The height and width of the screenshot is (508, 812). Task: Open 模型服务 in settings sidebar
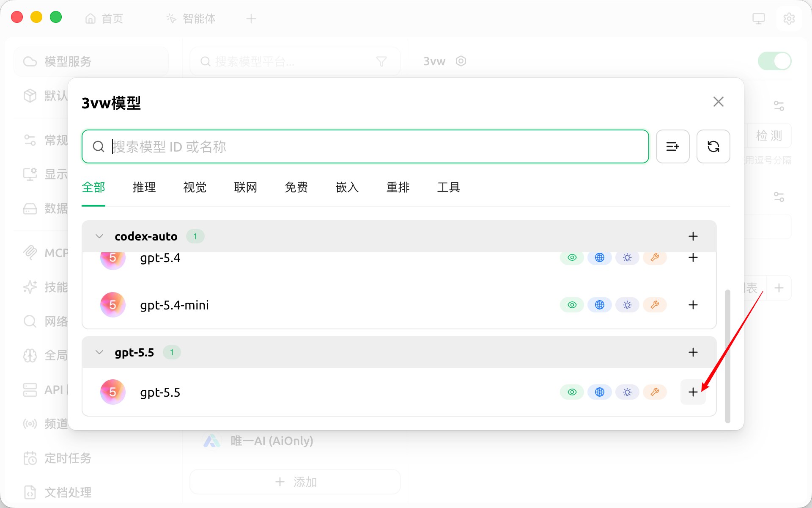pyautogui.click(x=91, y=61)
